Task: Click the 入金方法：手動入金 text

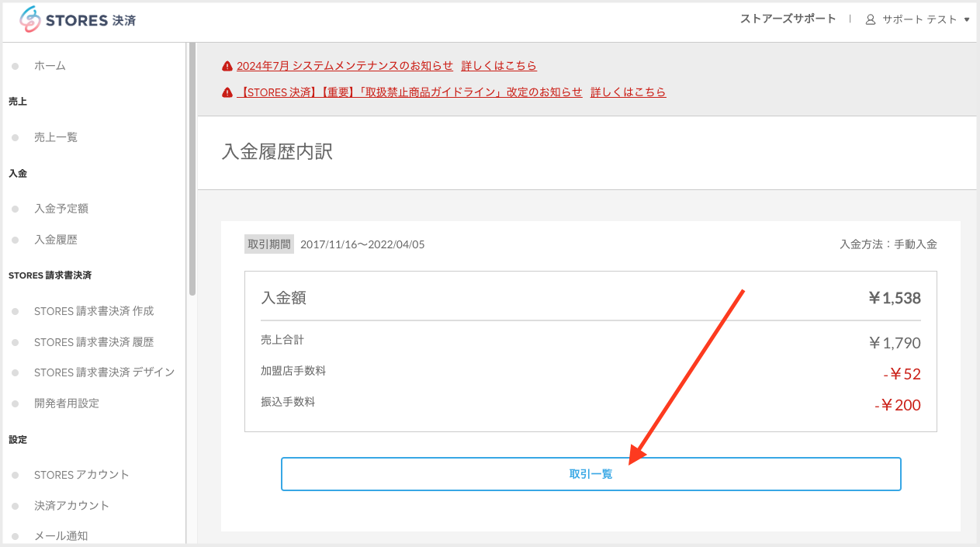Action: click(888, 244)
